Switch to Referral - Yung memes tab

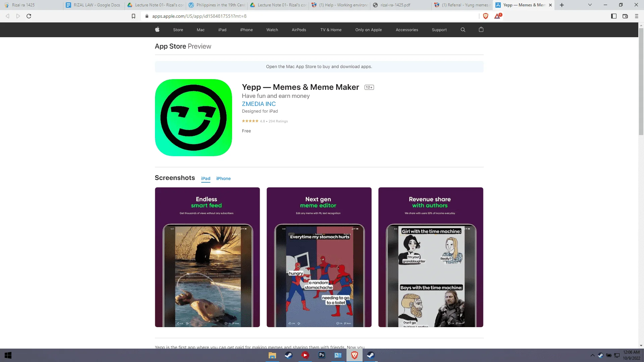click(462, 5)
